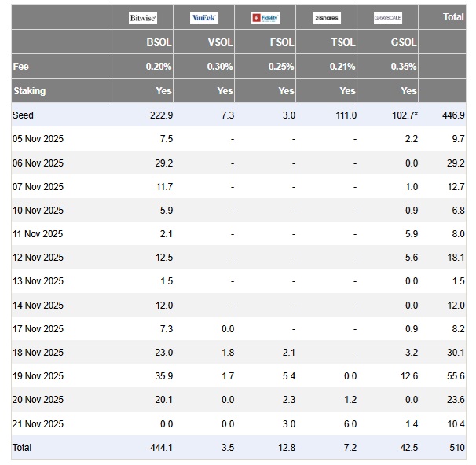Select the GSOL ticker header
Screen dimensions: 476x465
pos(404,43)
